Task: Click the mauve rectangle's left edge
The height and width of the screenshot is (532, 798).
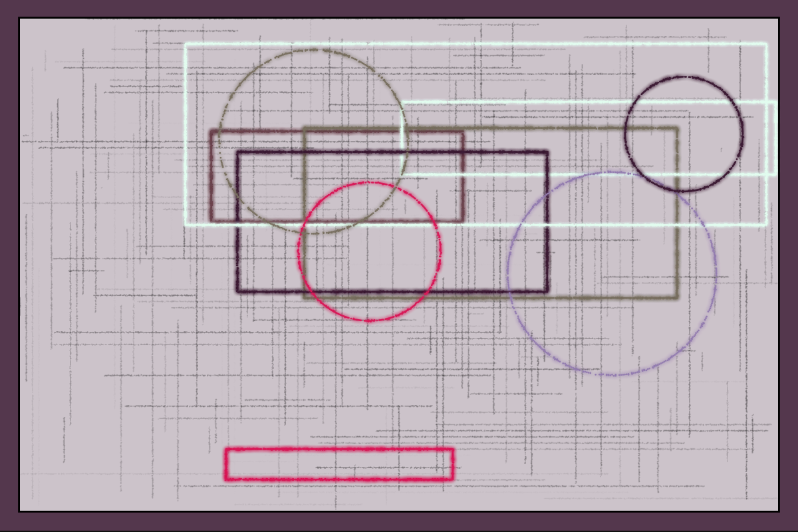Action: point(211,176)
